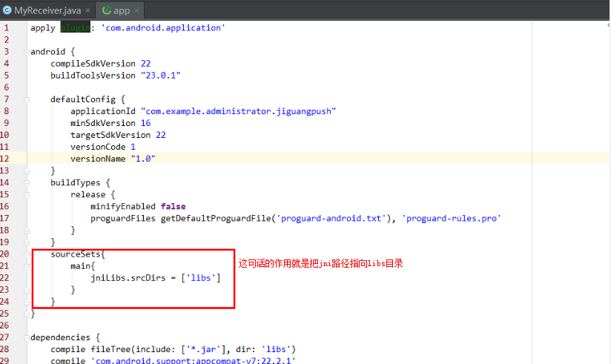Collapse the sourceSets block at line 20
Screen dimensions: 611x364
(x=27, y=254)
